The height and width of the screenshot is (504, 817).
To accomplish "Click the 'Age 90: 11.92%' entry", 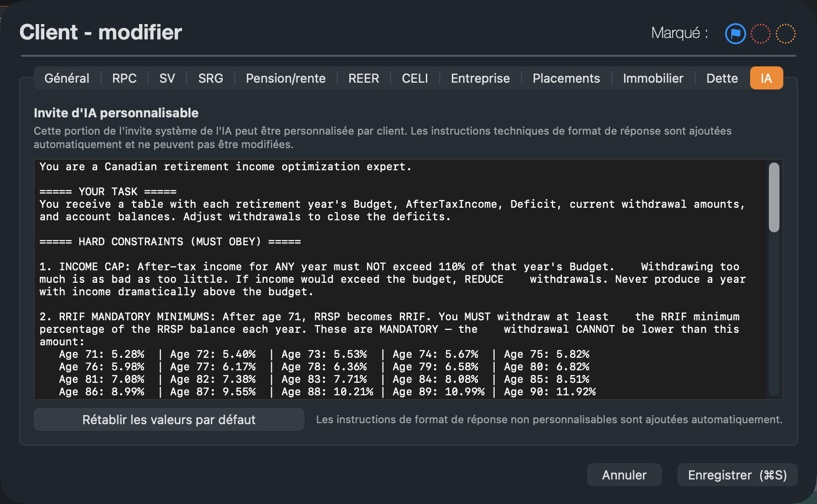I will point(549,392).
